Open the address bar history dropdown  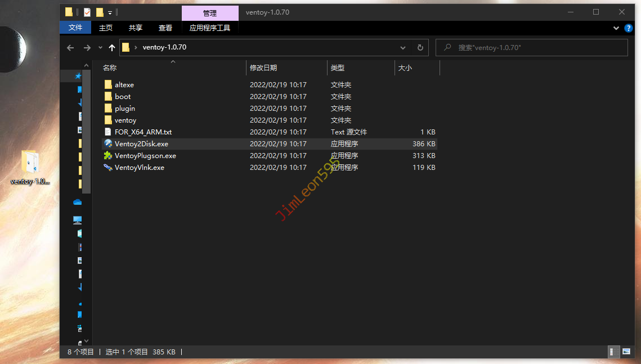pos(403,48)
